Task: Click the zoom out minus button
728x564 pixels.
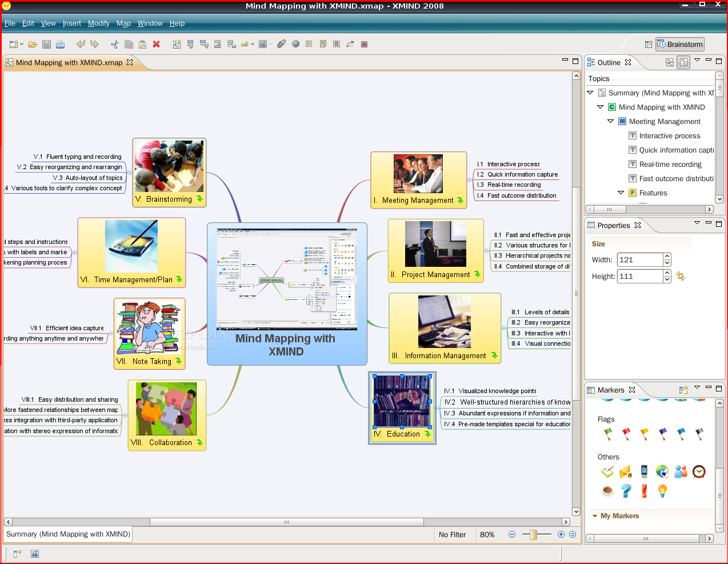Action: 512,534
